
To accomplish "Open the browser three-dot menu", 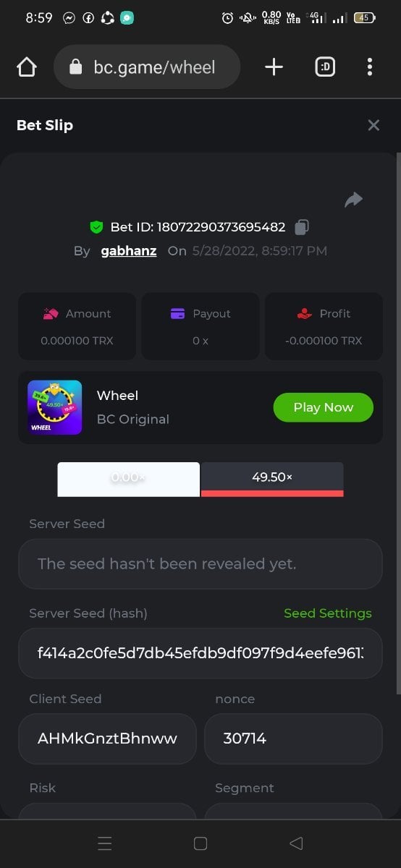I will (370, 67).
